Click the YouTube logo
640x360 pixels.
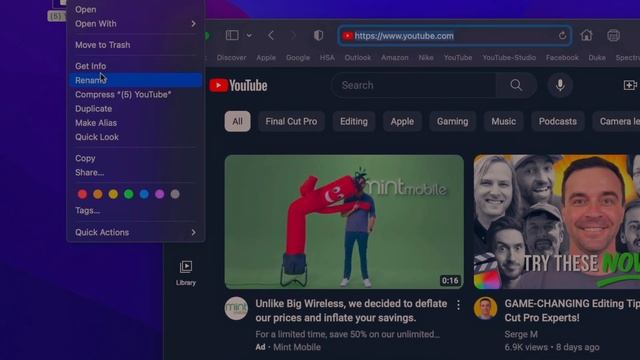coord(238,85)
